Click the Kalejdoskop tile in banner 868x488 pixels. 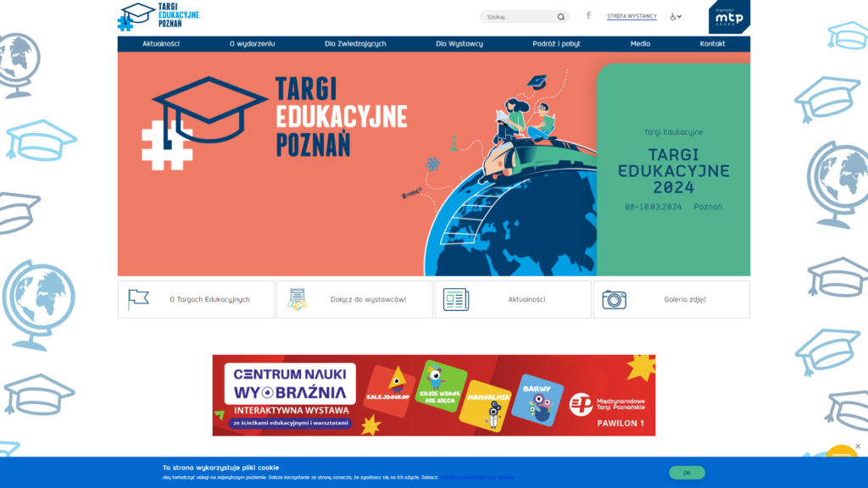[x=389, y=391]
